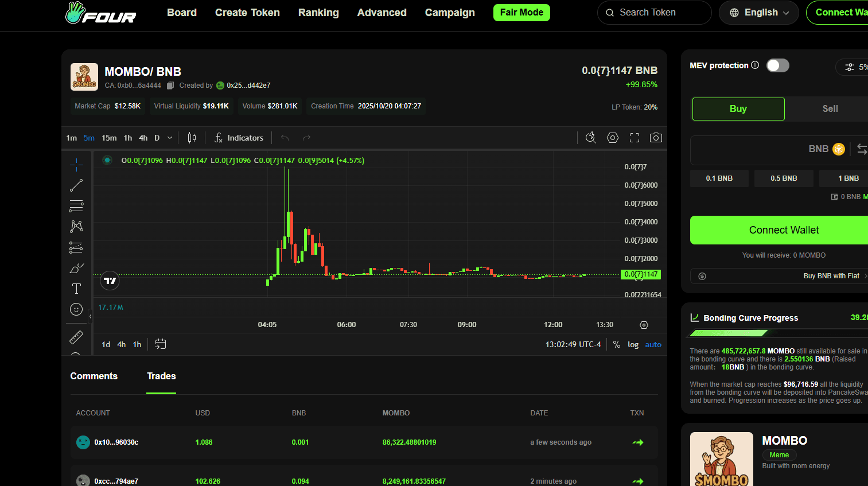Select the Text annotation tool
Image resolution: width=868 pixels, height=486 pixels.
click(x=76, y=289)
